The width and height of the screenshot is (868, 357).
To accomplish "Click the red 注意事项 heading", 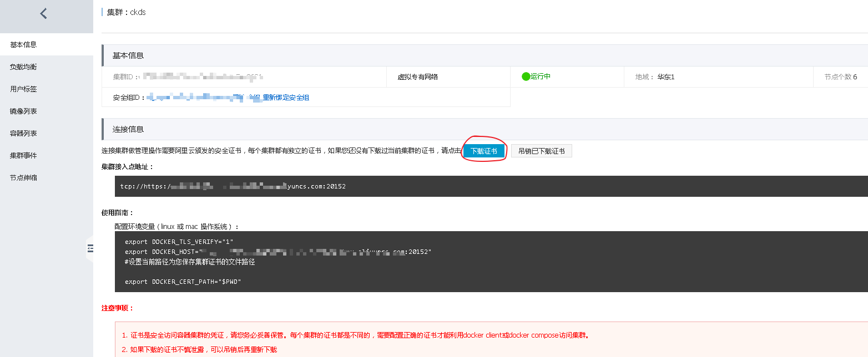I will point(118,308).
